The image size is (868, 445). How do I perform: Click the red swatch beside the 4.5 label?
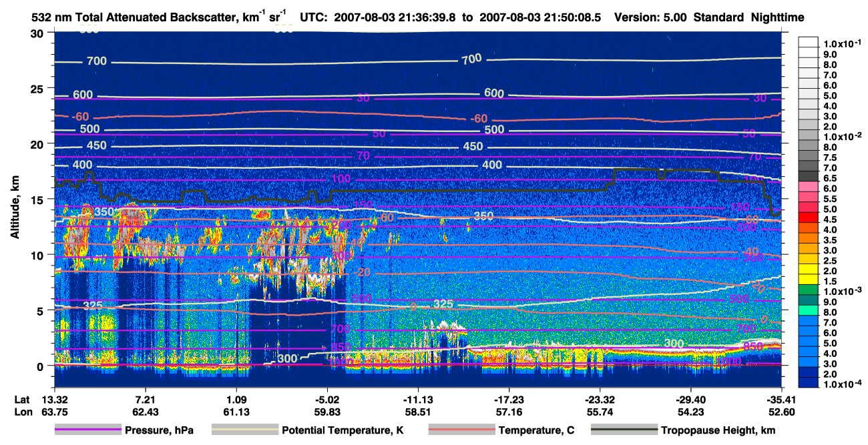808,219
